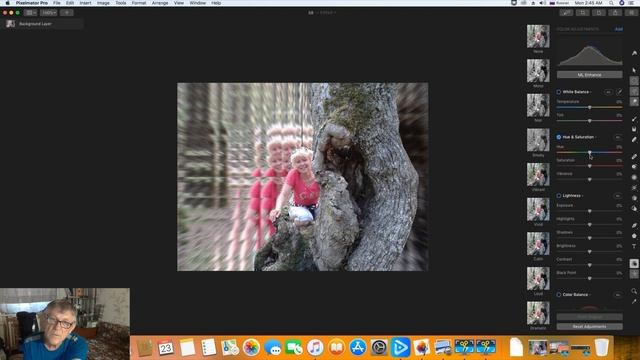
Task: Open Calendar in the Dock
Action: (166, 347)
